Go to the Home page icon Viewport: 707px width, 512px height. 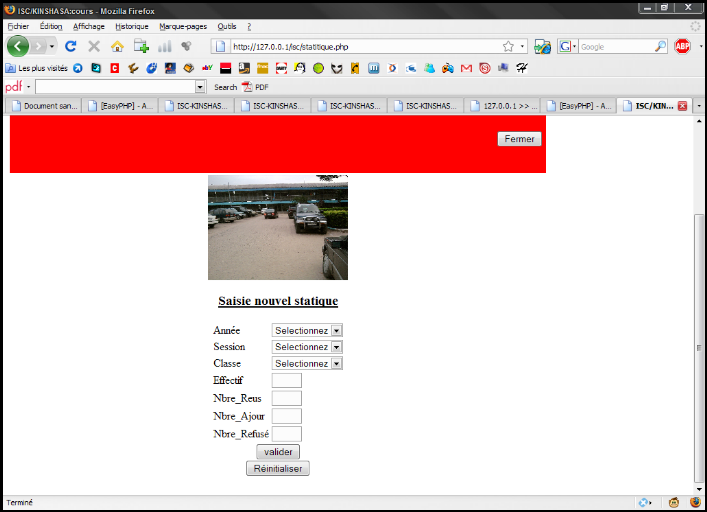[x=117, y=46]
